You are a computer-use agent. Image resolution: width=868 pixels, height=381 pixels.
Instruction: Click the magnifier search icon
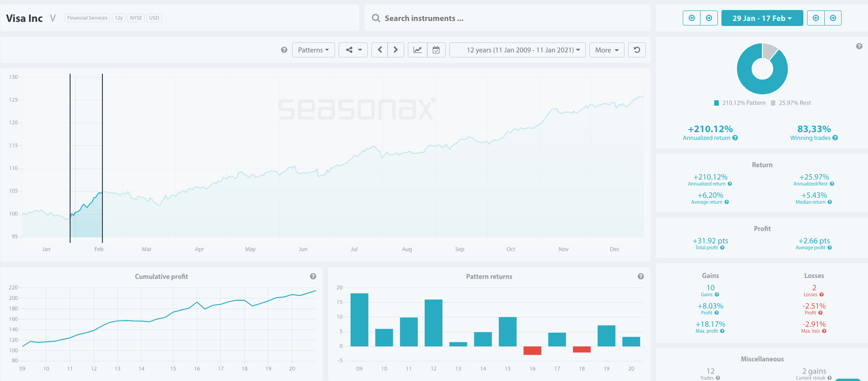(376, 18)
